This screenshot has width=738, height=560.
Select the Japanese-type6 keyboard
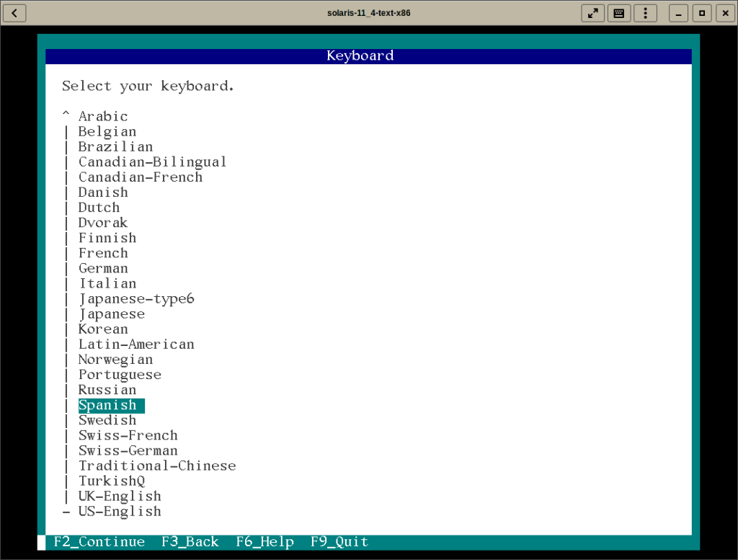click(136, 298)
